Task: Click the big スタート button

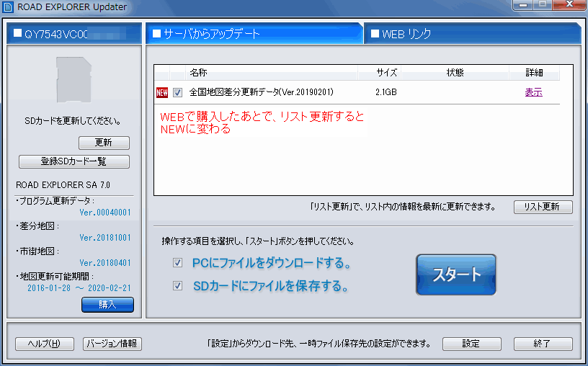Action: [x=456, y=274]
